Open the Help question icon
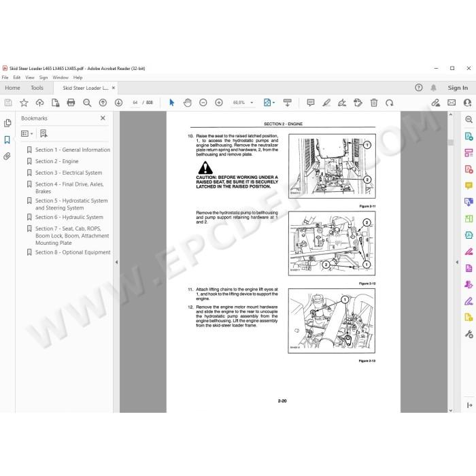The image size is (476, 476). [419, 88]
